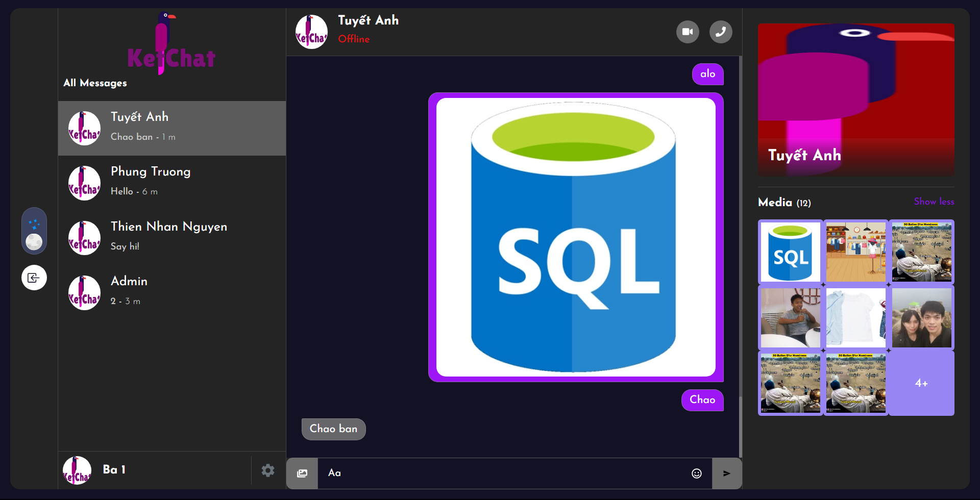Start a voice call with Tuyết Anh
Image resolution: width=980 pixels, height=500 pixels.
[x=721, y=32]
